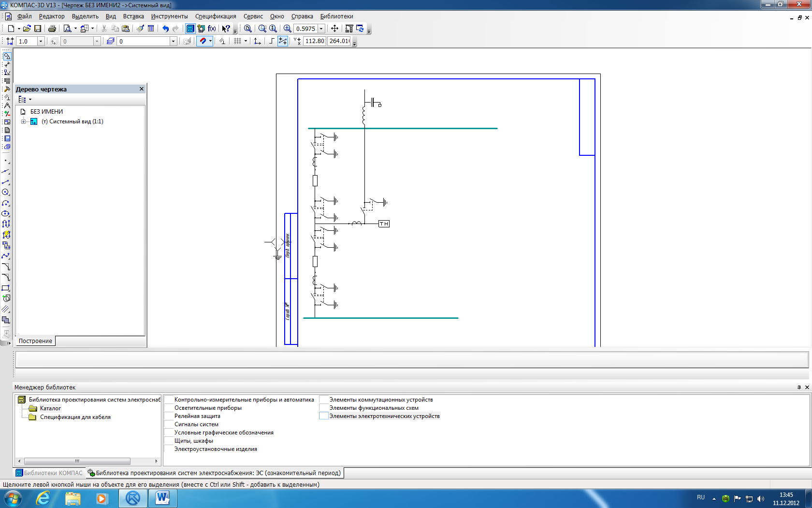The height and width of the screenshot is (508, 812).
Task: Switch to the Построение tab
Action: pos(35,341)
